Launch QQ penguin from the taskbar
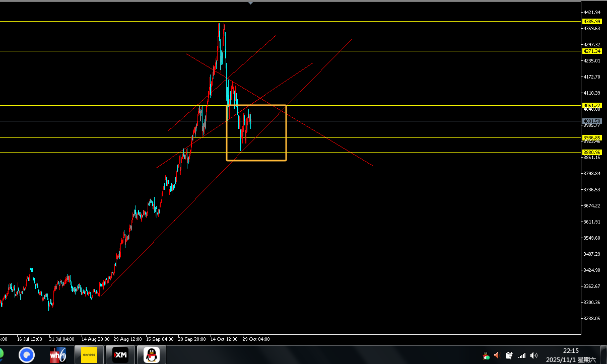Screen dimensions: 607x364 pos(151,355)
